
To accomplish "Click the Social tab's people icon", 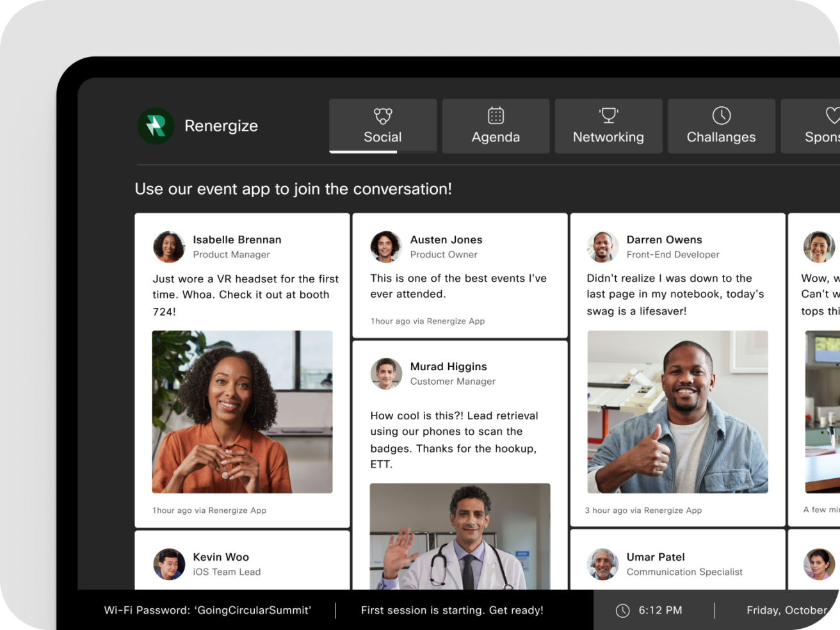I will coord(383,116).
